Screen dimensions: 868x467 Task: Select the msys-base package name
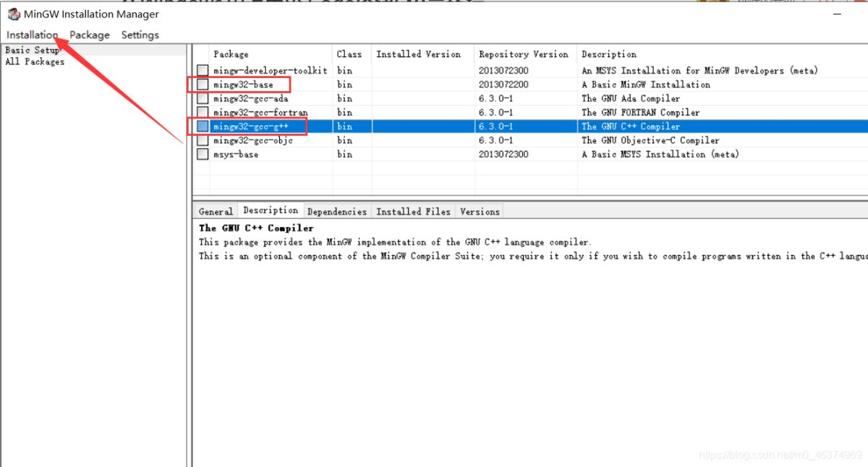click(x=235, y=154)
